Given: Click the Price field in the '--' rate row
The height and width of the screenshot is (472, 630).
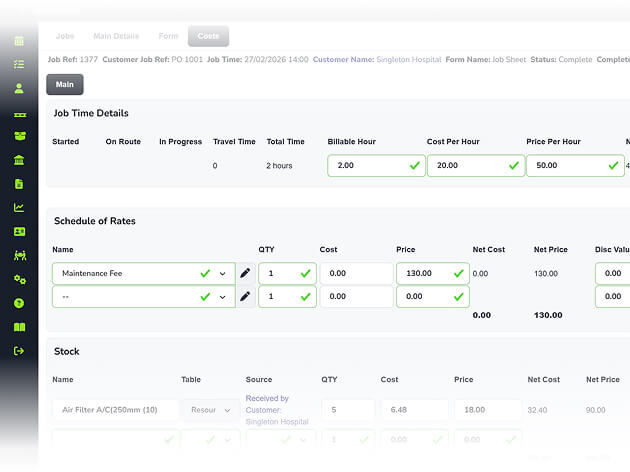Looking at the screenshot, I should [433, 296].
